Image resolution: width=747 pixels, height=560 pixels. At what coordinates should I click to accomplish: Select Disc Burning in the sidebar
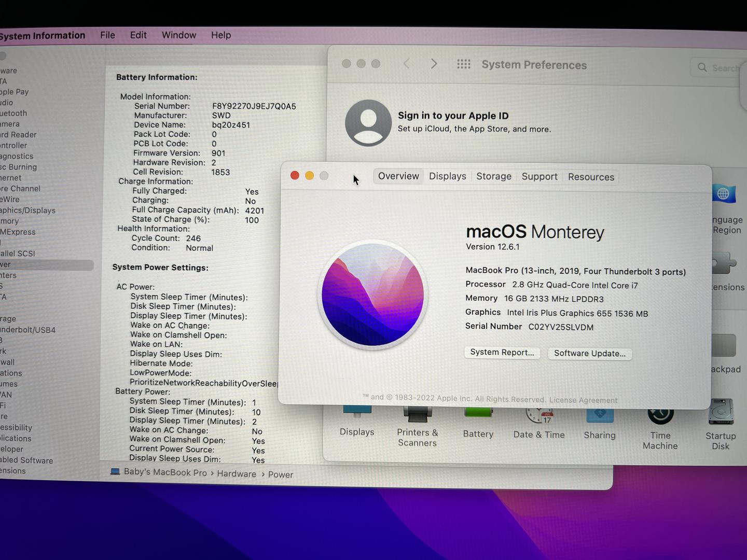(x=18, y=167)
